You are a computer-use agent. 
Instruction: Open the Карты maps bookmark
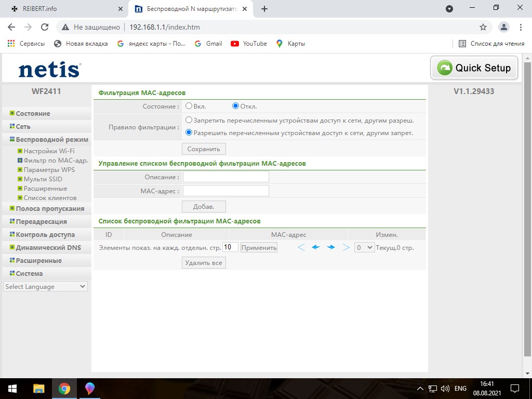(x=291, y=44)
